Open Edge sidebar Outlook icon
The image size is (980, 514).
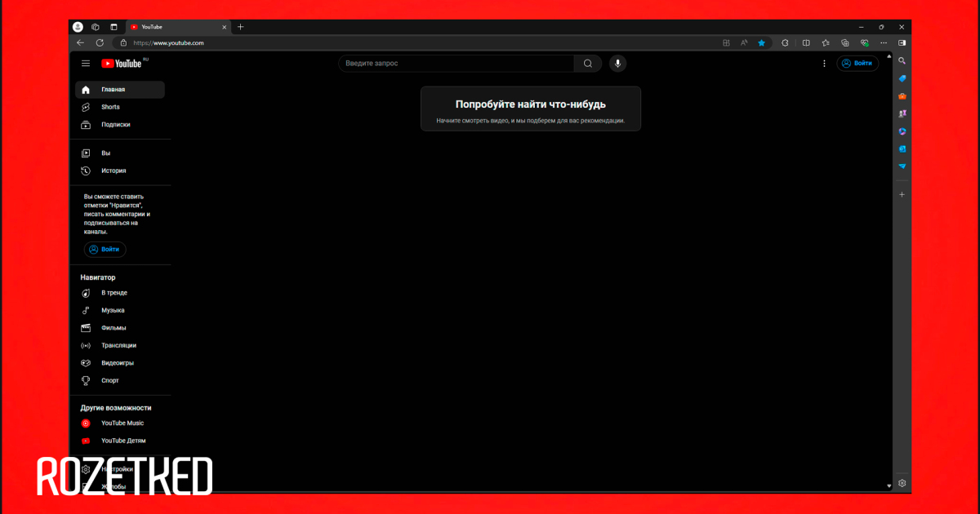(902, 148)
